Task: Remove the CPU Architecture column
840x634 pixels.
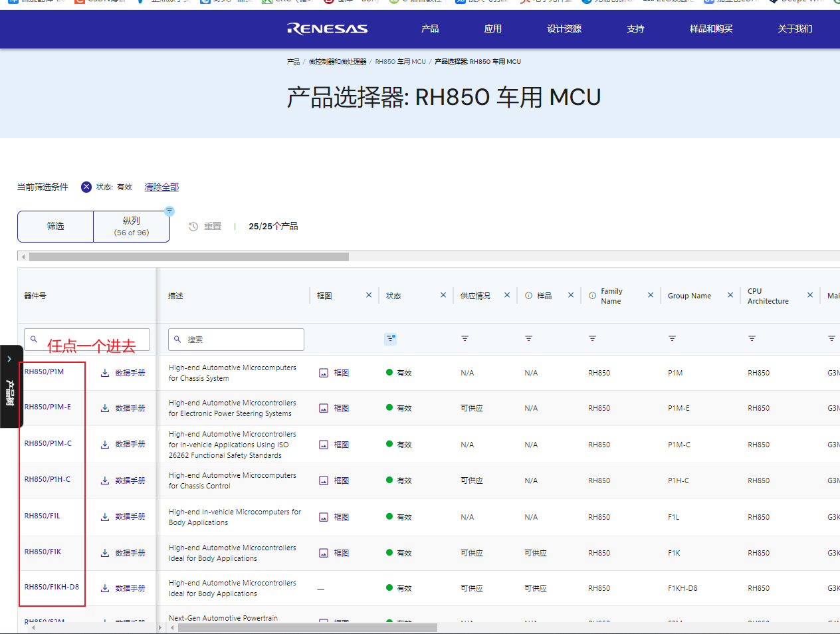Action: point(810,295)
